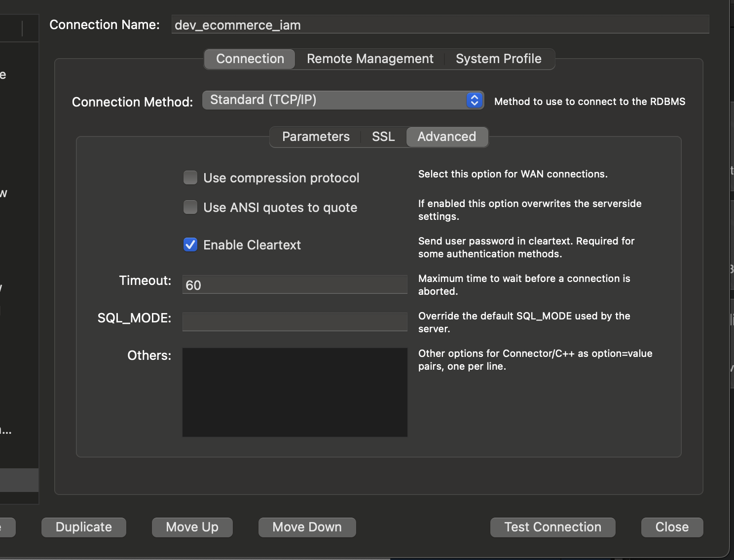Open the Connection Method dropdown arrows
Image resolution: width=734 pixels, height=560 pixels.
pos(474,100)
